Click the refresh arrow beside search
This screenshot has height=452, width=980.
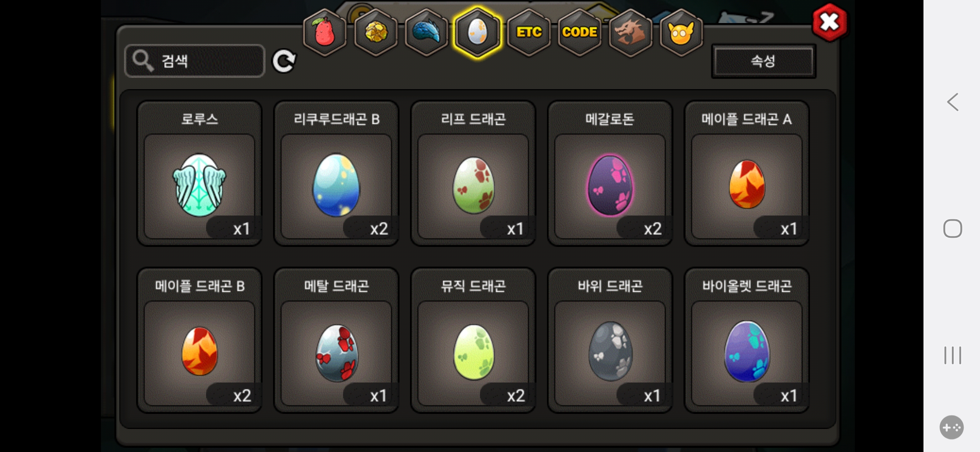(x=284, y=61)
